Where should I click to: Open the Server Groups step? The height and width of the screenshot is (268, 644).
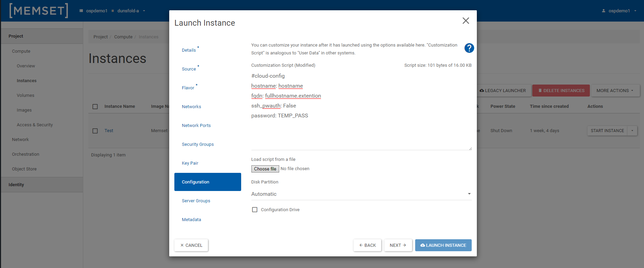(x=196, y=201)
